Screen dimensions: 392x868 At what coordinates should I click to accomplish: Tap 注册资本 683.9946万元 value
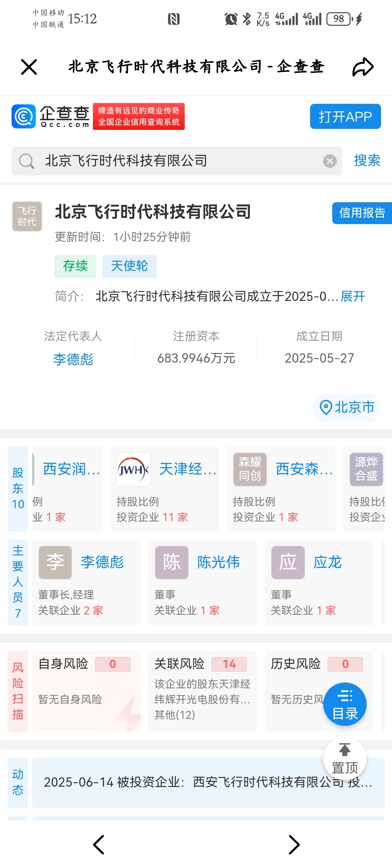pyautogui.click(x=196, y=358)
